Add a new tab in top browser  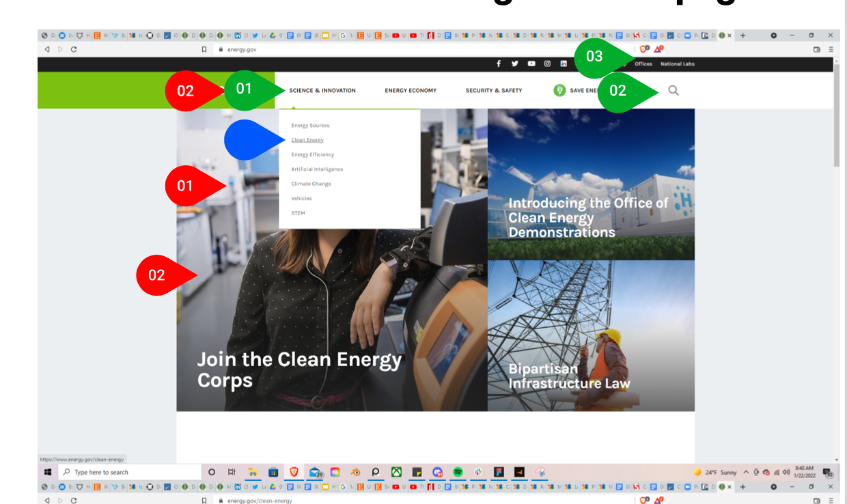tap(742, 36)
